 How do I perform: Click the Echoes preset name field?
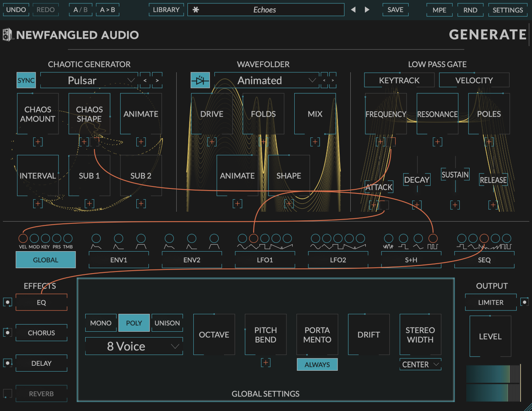coord(266,10)
